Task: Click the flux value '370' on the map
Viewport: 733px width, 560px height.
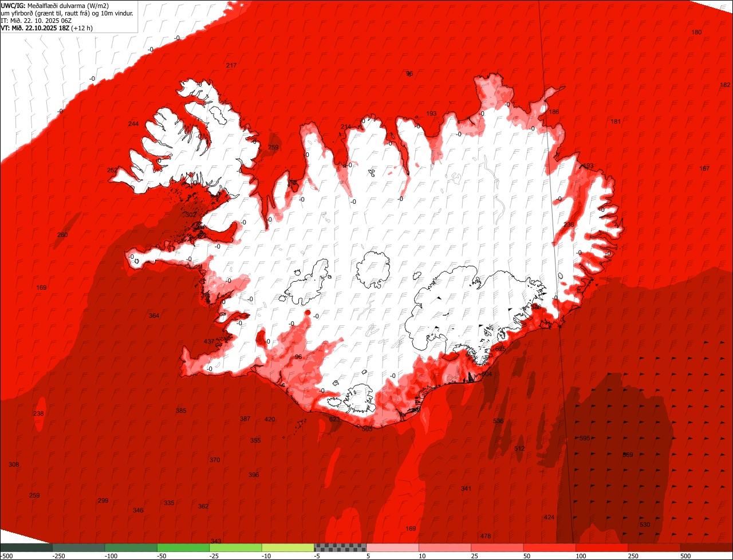Action: point(215,460)
